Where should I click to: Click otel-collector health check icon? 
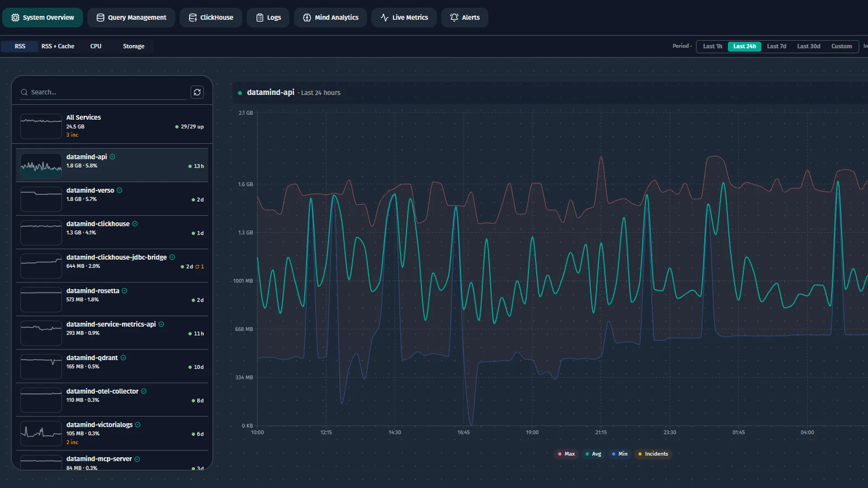[x=144, y=391]
